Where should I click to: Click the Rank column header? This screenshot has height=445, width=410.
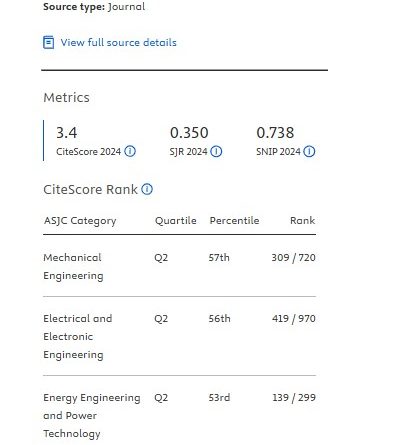pyautogui.click(x=303, y=220)
